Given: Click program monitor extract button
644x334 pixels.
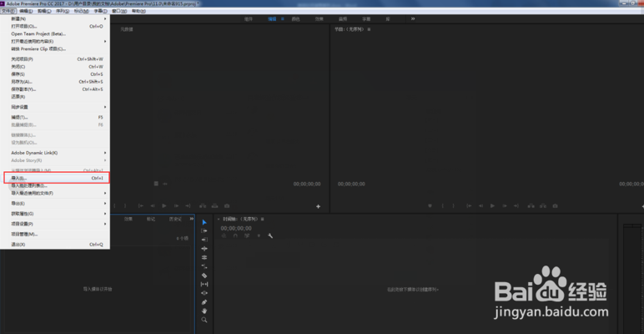Looking at the screenshot, I should [x=543, y=205].
